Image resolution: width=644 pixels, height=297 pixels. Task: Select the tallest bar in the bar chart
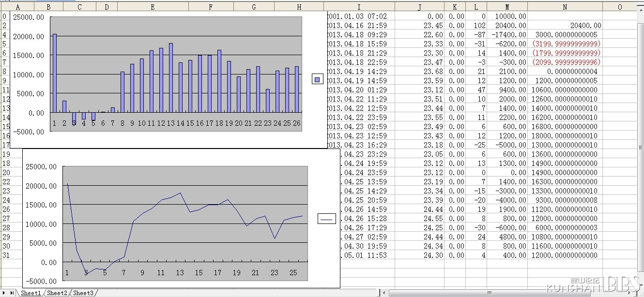pos(54,73)
